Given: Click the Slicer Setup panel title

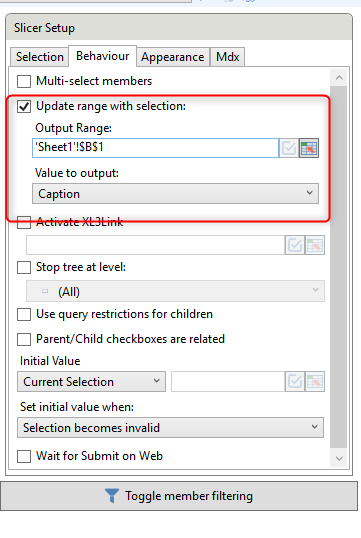Looking at the screenshot, I should [x=44, y=28].
